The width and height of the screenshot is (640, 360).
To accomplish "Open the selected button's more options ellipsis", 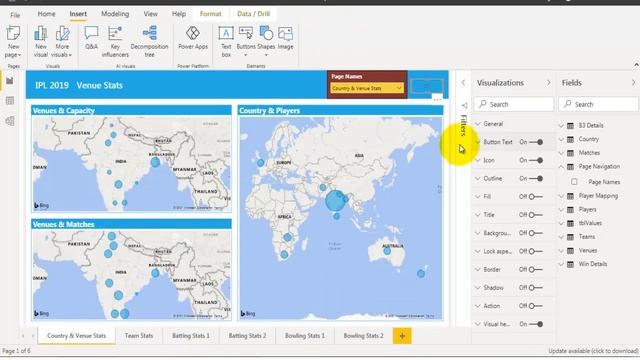I will (x=437, y=99).
